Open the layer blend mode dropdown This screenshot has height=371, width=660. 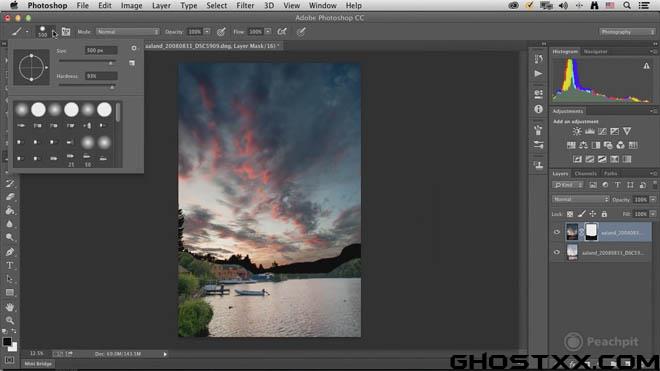point(580,199)
